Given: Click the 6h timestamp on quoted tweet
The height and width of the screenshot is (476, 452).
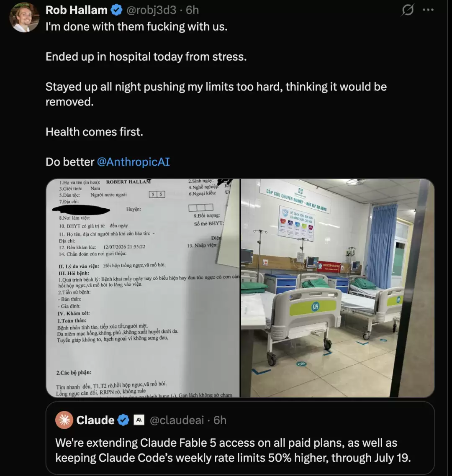Looking at the screenshot, I should coord(220,420).
